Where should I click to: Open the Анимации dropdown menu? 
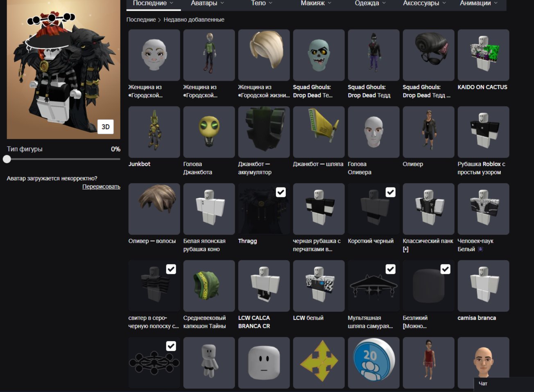479,3
